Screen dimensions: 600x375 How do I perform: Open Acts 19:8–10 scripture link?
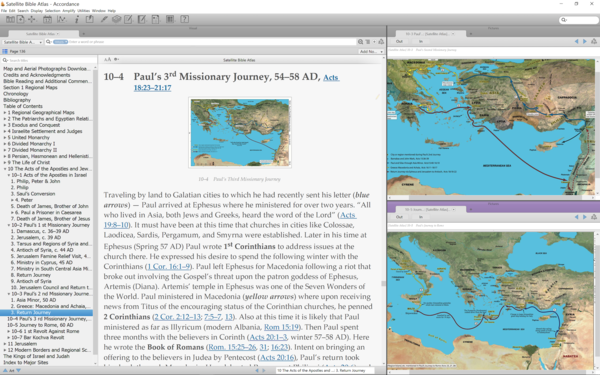[230, 220]
